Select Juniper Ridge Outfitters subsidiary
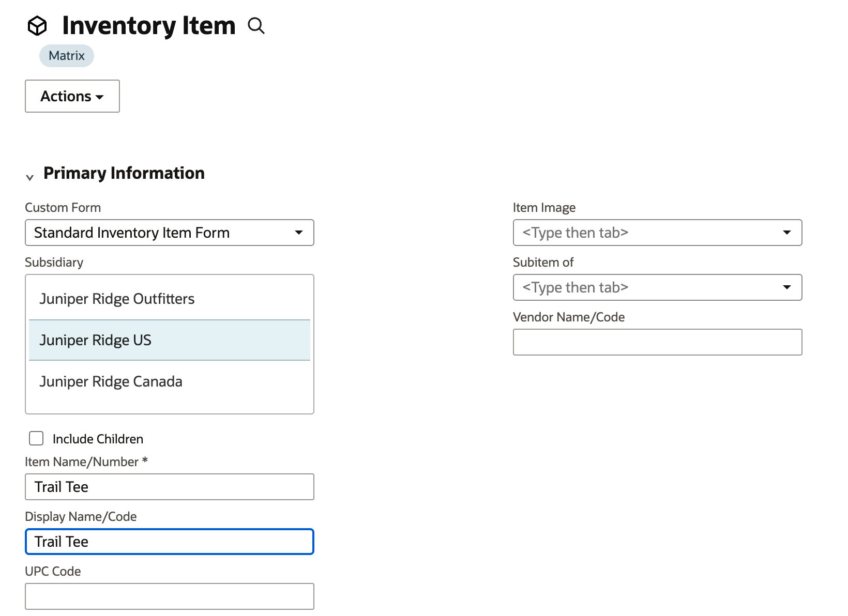The height and width of the screenshot is (616, 848). pos(170,299)
